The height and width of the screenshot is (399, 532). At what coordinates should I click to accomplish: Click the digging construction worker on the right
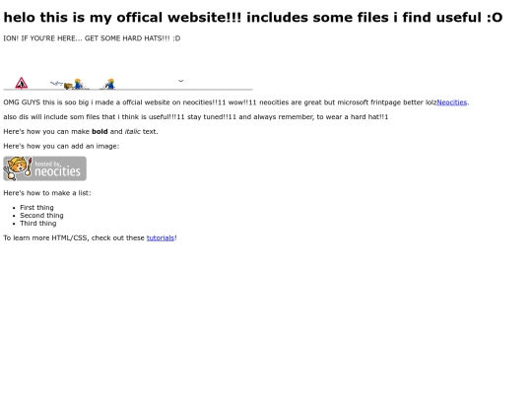[109, 84]
